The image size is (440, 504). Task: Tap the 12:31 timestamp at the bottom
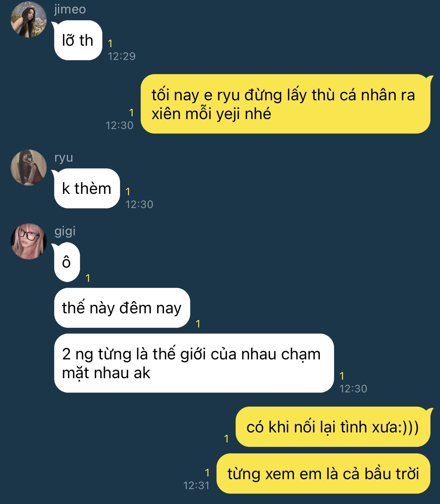coord(196,485)
